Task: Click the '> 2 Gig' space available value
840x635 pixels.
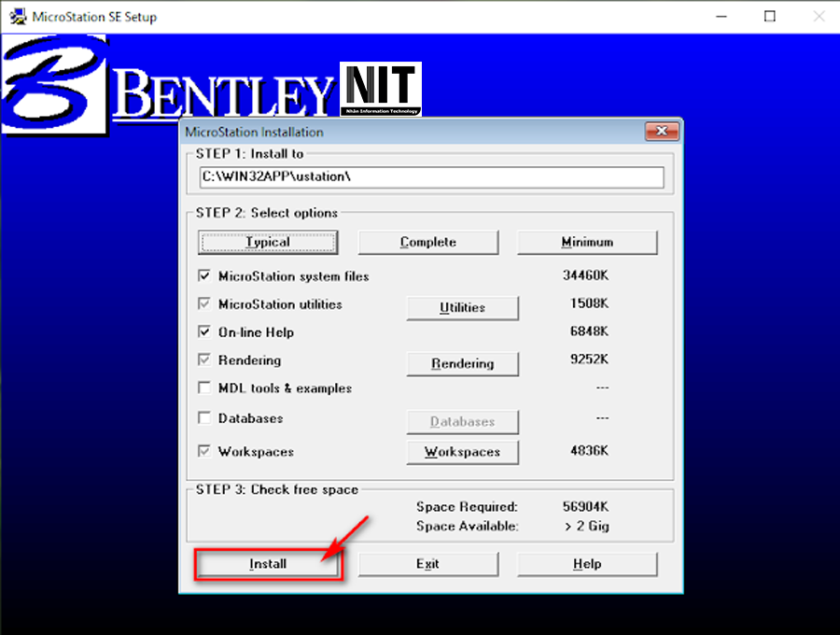Action: click(587, 527)
